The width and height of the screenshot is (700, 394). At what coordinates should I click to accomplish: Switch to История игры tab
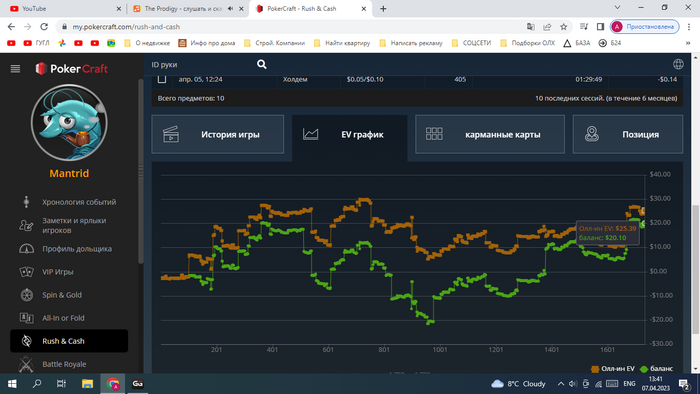(217, 134)
